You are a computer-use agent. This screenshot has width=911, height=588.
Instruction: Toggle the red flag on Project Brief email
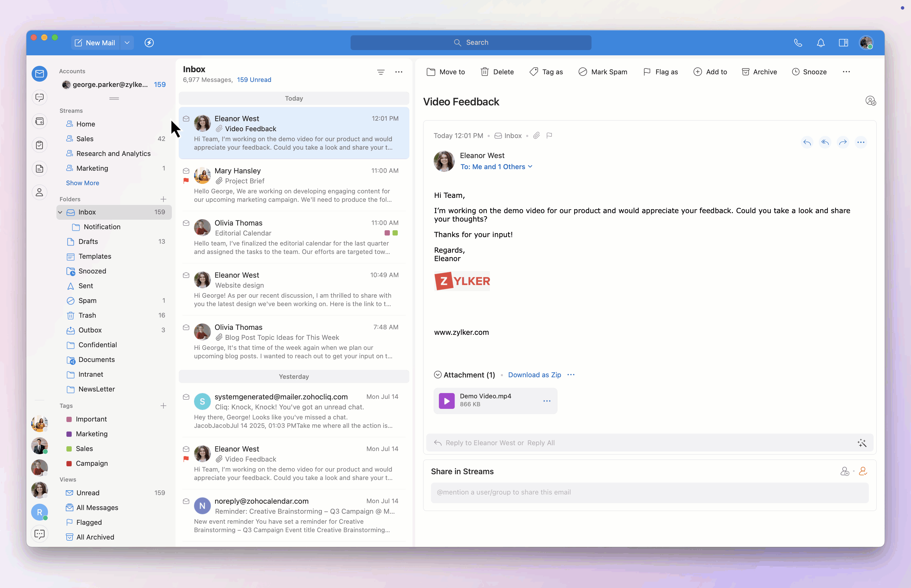(x=186, y=181)
